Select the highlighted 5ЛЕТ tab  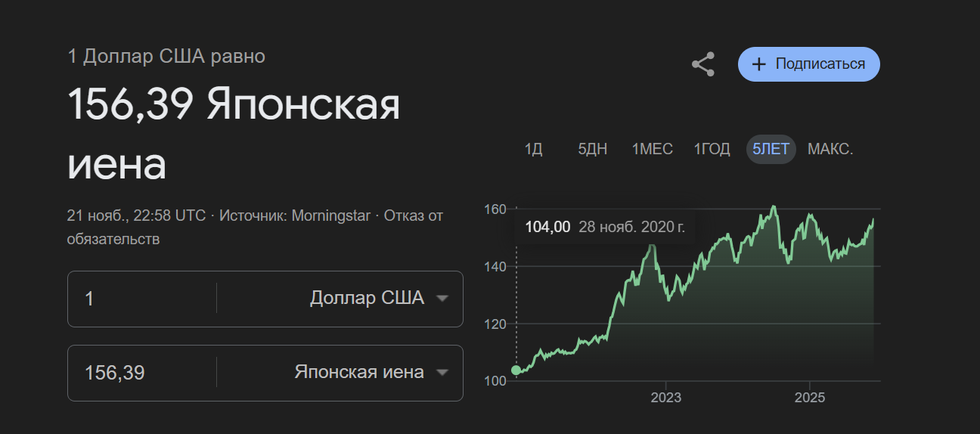click(x=771, y=149)
